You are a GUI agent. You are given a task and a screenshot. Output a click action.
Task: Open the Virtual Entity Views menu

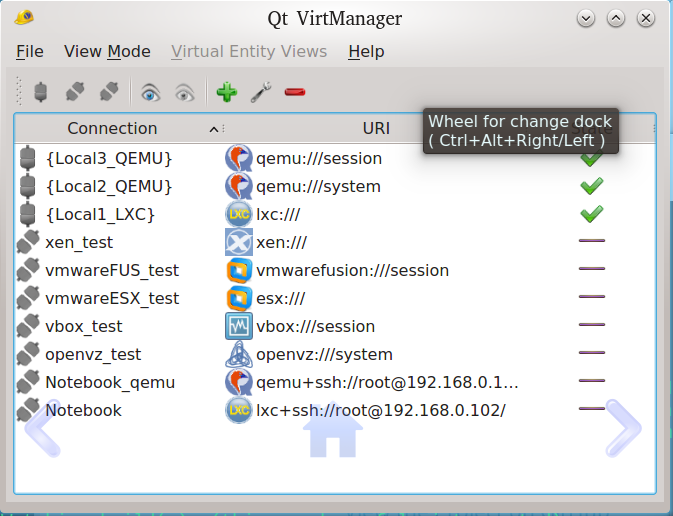(249, 52)
